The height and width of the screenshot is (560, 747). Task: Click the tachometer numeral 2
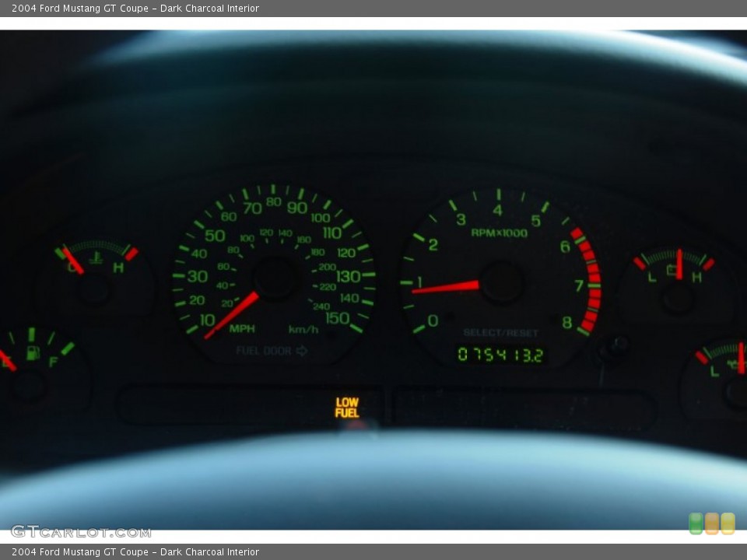tap(433, 245)
